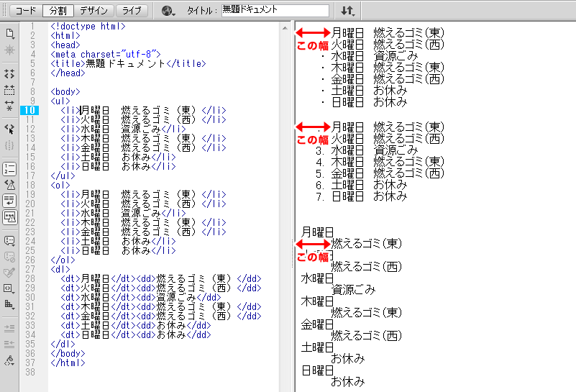
Task: Switch to 分割 view
Action: pos(58,11)
